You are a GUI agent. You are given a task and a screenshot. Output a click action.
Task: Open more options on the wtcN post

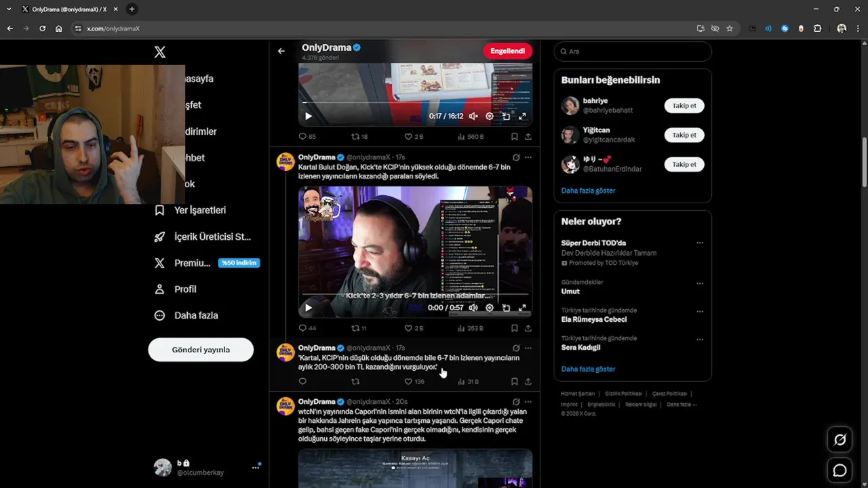528,402
